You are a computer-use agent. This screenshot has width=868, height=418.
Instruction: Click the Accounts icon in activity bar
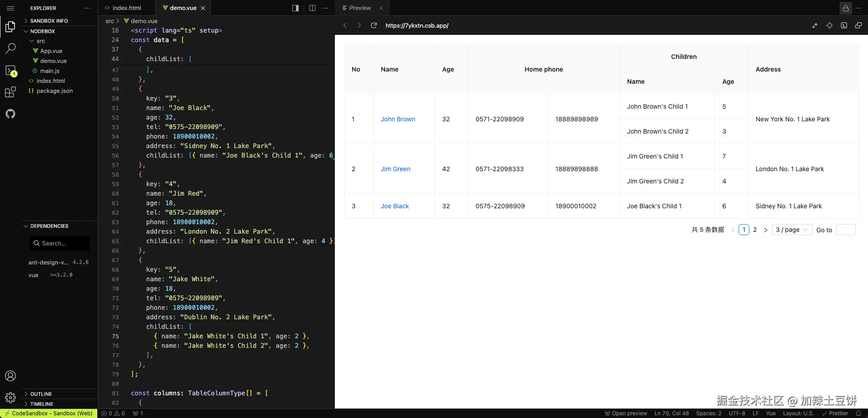[x=10, y=376]
